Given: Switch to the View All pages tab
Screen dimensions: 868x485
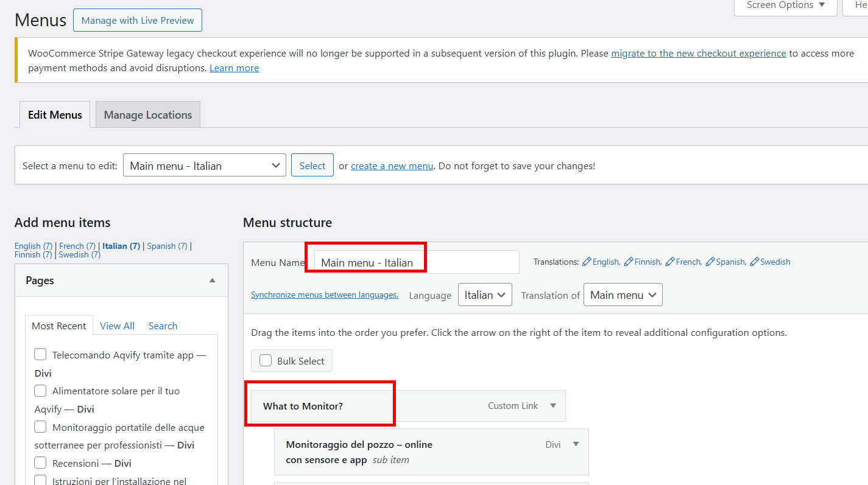Looking at the screenshot, I should 117,326.
